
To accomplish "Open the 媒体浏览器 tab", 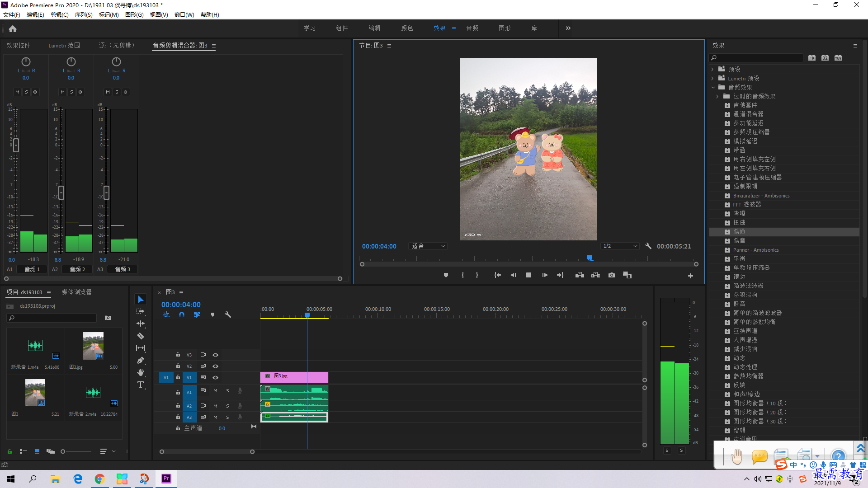I will pyautogui.click(x=76, y=292).
